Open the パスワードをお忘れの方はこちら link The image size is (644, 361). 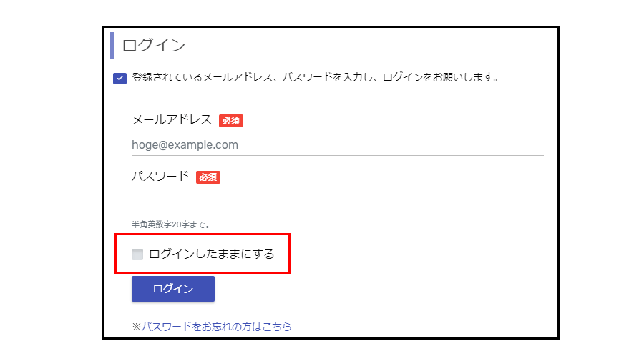(216, 327)
